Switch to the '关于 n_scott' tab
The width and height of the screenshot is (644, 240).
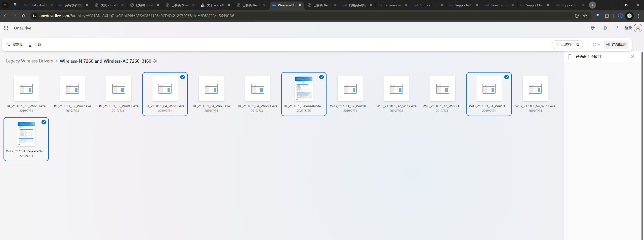click(x=215, y=5)
